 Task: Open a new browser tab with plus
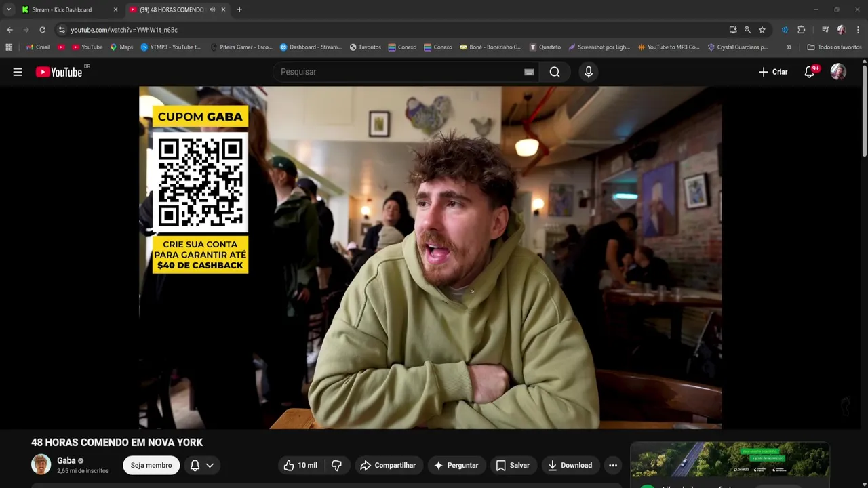tap(239, 9)
